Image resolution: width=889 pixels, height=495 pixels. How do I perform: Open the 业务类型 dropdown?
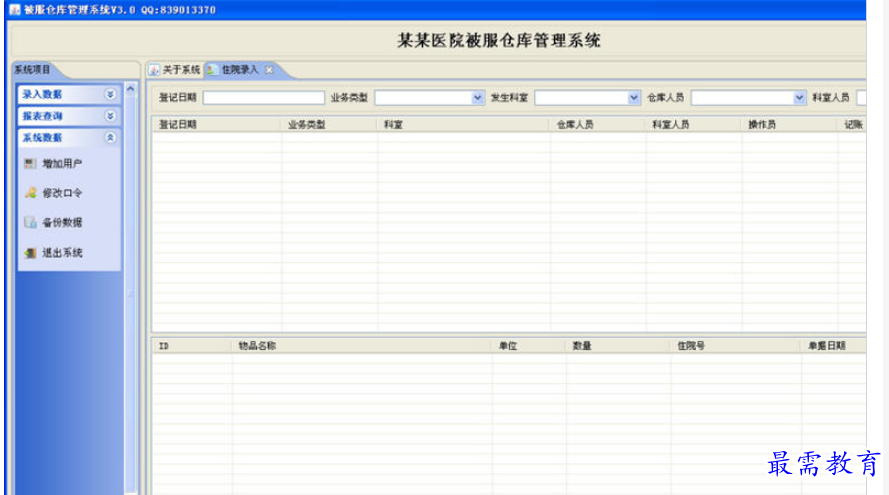pyautogui.click(x=477, y=98)
